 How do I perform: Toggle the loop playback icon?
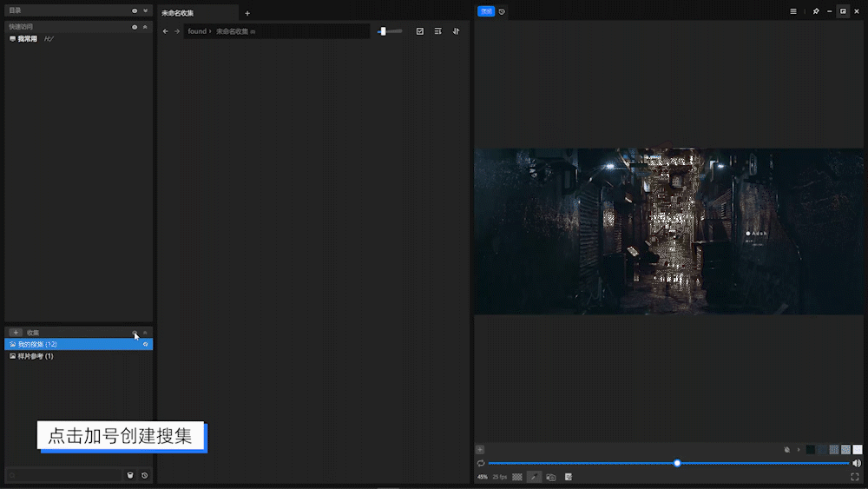(x=481, y=463)
